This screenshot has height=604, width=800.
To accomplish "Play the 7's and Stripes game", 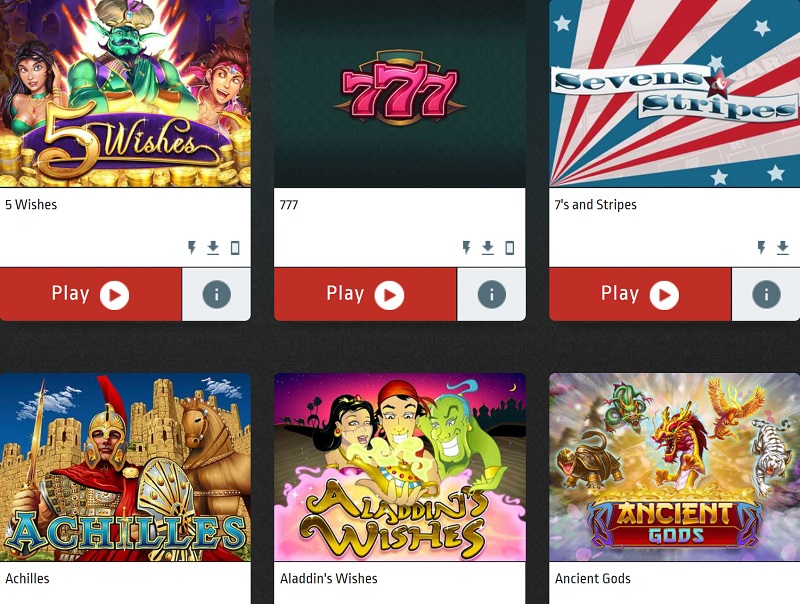I will point(640,294).
